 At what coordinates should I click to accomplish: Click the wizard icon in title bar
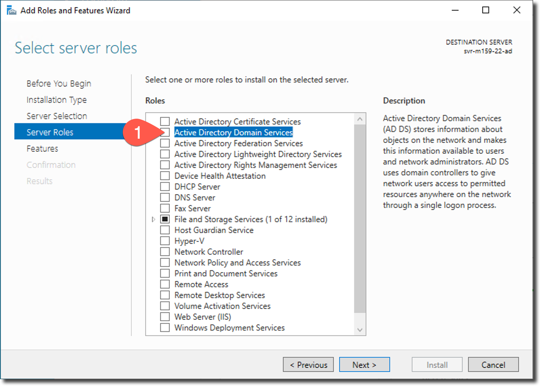pyautogui.click(x=12, y=11)
